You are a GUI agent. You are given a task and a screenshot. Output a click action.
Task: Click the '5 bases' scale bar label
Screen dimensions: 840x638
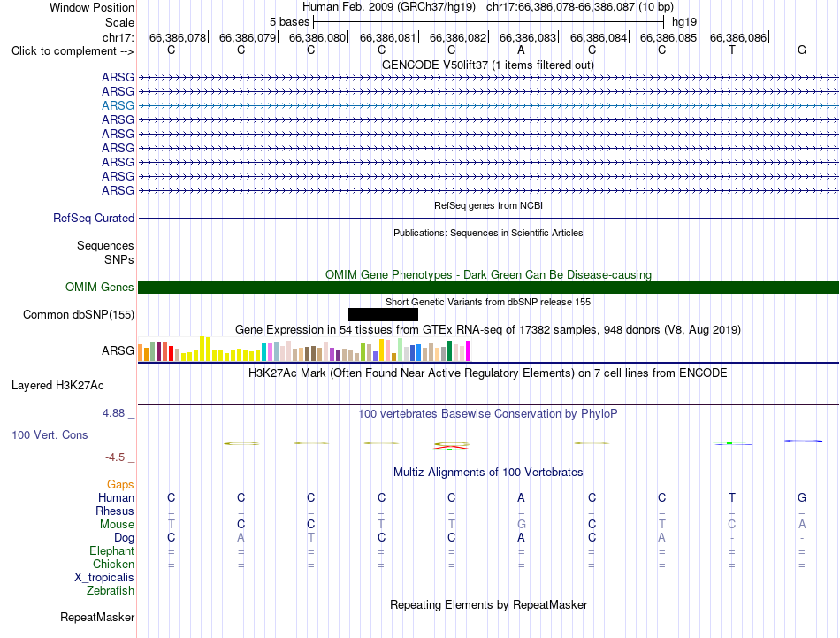click(289, 22)
